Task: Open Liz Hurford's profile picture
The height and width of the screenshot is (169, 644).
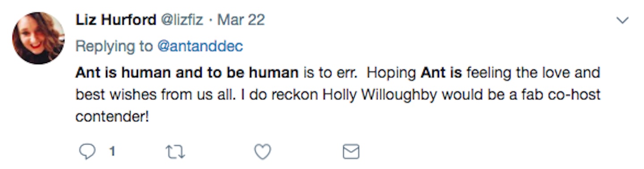Action: click(x=38, y=38)
